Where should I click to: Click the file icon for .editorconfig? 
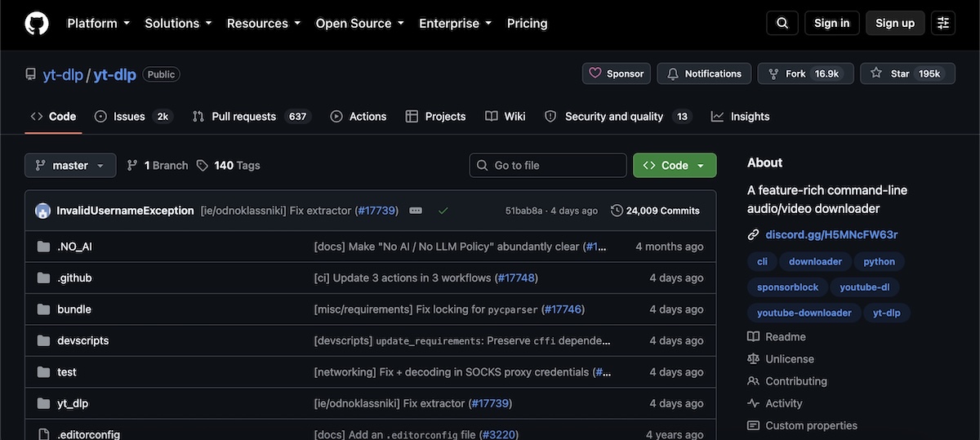coord(43,434)
